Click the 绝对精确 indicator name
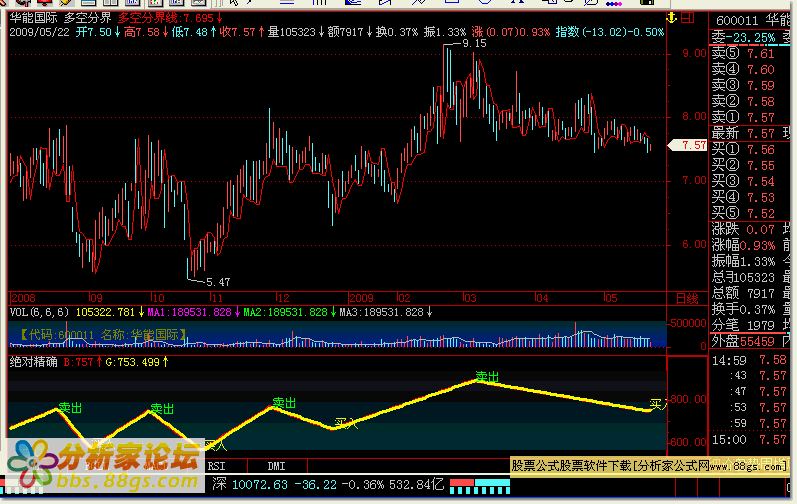 tap(34, 362)
